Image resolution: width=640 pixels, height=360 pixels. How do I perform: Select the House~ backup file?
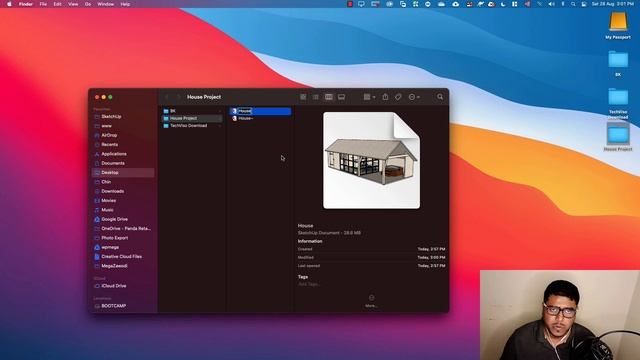tap(260, 118)
